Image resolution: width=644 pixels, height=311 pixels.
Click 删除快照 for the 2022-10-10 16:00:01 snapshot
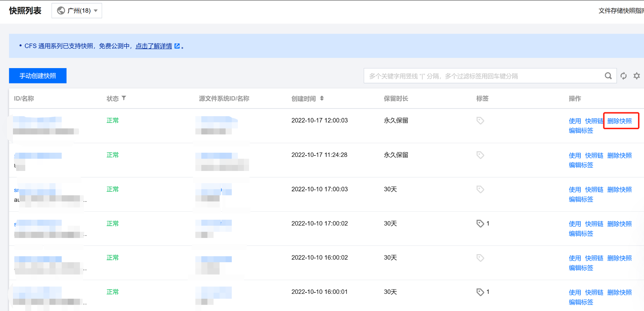click(619, 292)
